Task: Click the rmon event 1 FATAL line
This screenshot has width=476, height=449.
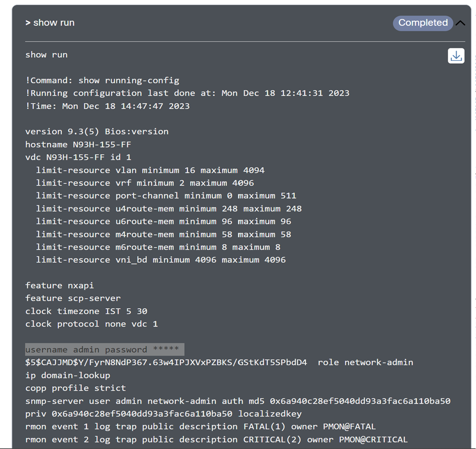Action: tap(200, 427)
